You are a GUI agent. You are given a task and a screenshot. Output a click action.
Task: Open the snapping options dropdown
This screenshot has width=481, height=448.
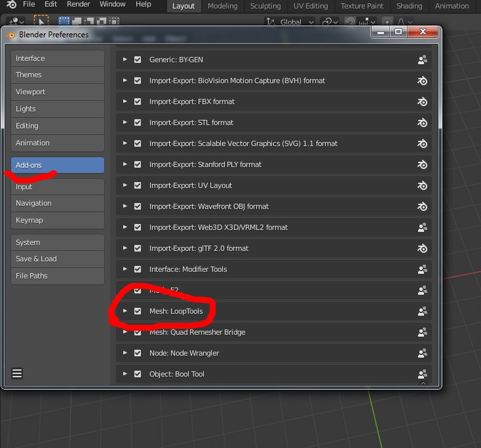click(367, 22)
